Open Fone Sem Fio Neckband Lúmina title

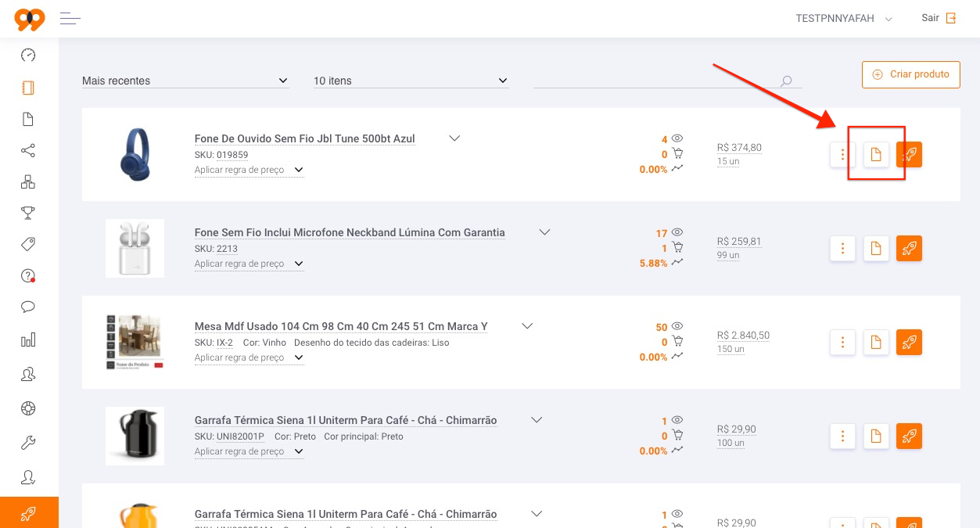[350, 232]
